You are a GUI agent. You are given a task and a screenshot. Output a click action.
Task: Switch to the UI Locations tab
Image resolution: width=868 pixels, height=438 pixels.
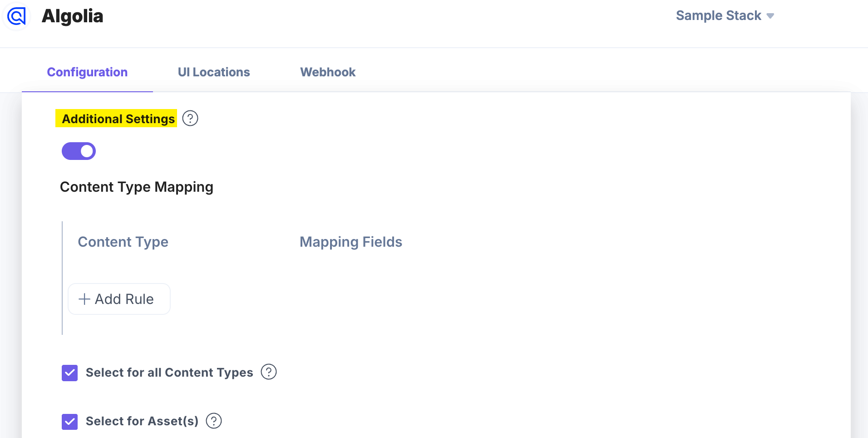click(x=214, y=72)
